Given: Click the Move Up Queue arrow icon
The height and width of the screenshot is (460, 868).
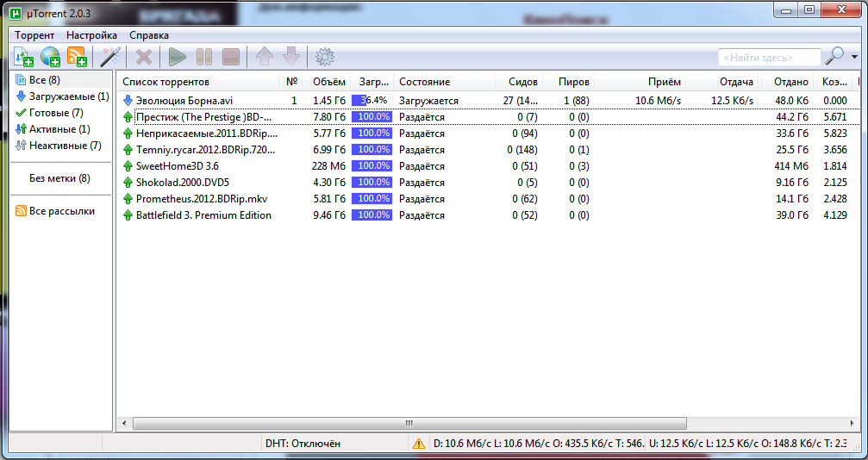Looking at the screenshot, I should pyautogui.click(x=264, y=57).
